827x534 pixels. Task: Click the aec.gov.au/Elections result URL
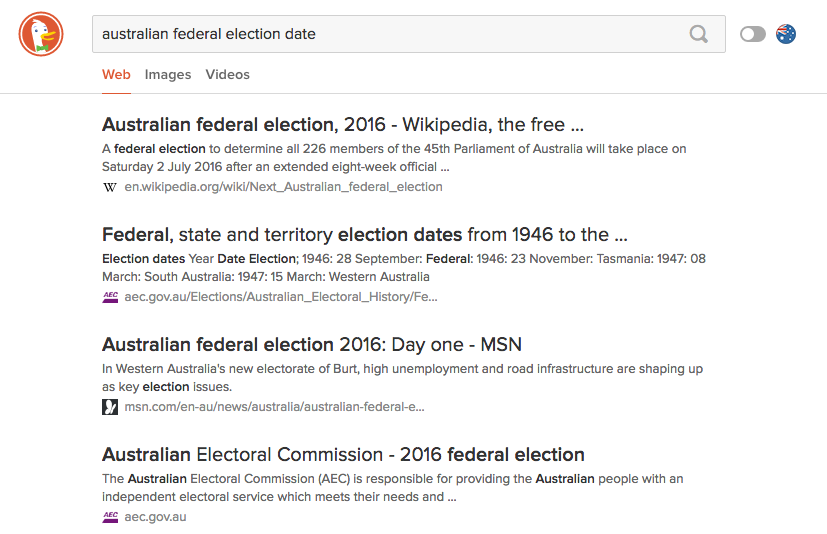point(280,297)
